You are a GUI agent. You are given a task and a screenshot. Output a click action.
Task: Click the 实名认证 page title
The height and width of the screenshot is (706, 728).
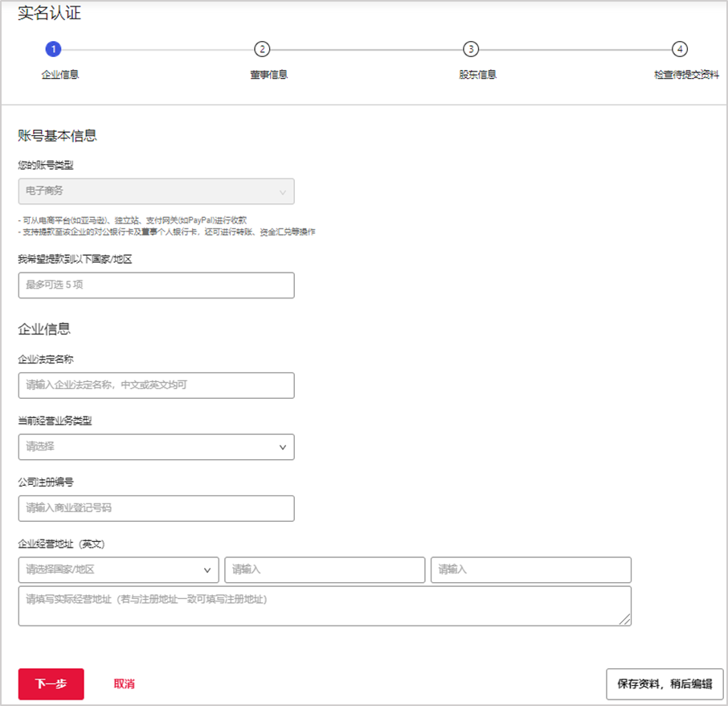49,13
